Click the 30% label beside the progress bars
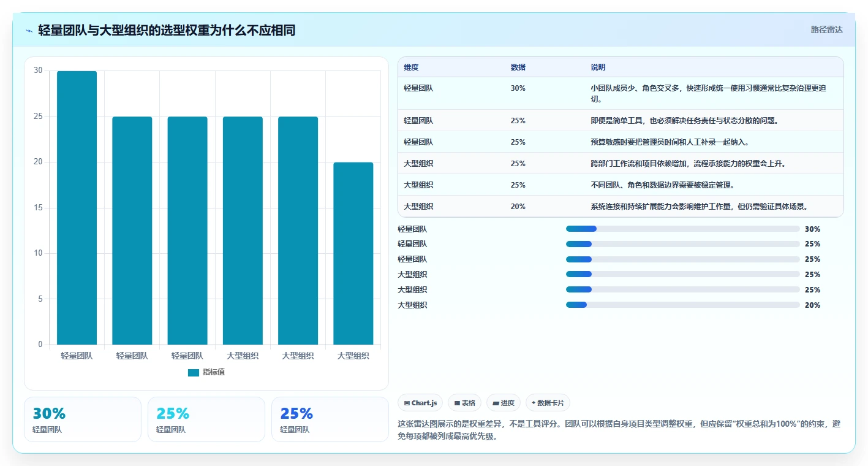Screen dimensions: 868x466 (812, 229)
